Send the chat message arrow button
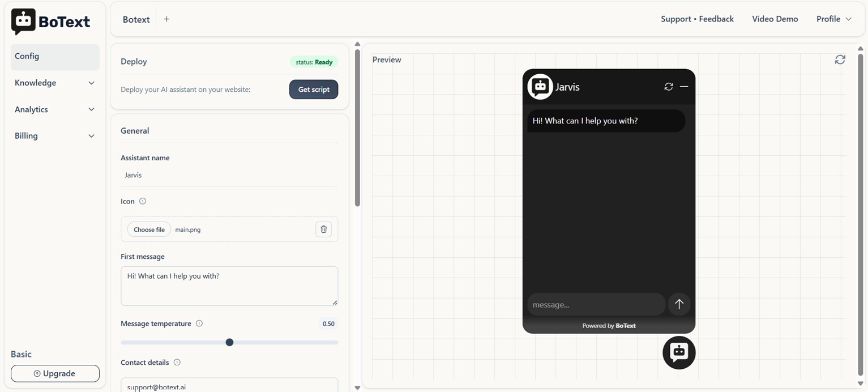868x392 pixels. tap(679, 304)
